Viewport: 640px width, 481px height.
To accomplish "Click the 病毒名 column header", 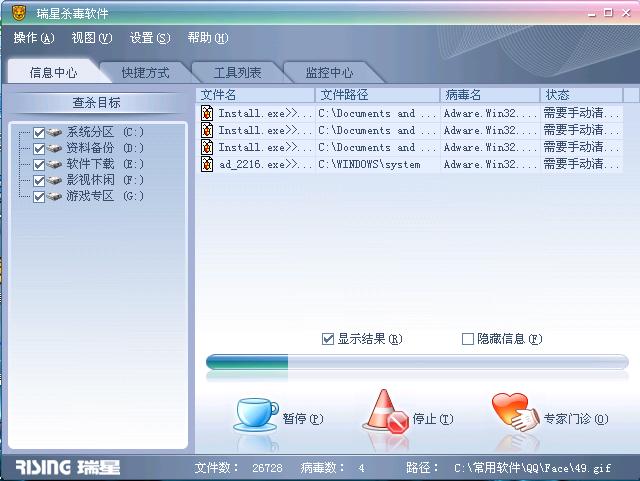I will 490,95.
